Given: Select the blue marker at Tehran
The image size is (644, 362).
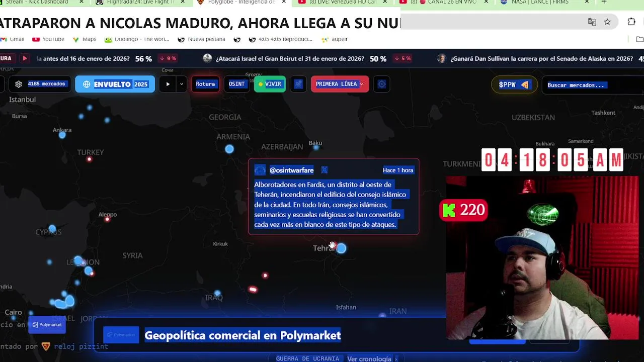Looking at the screenshot, I should pos(342,248).
